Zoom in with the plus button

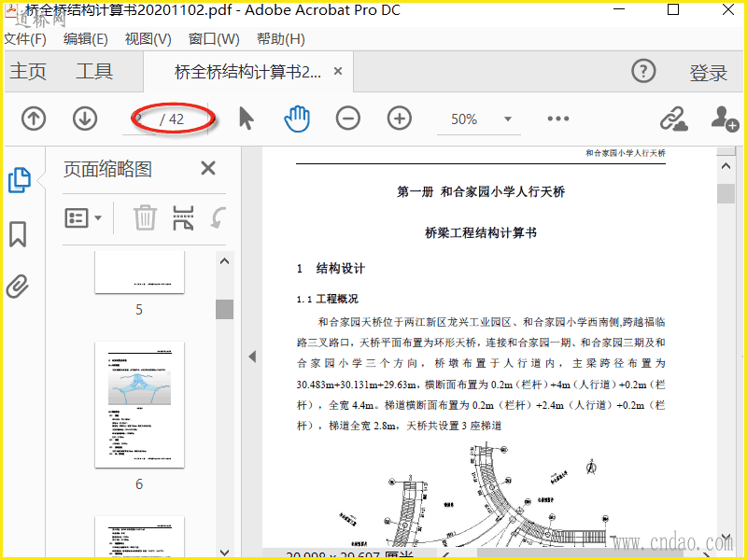click(x=400, y=119)
